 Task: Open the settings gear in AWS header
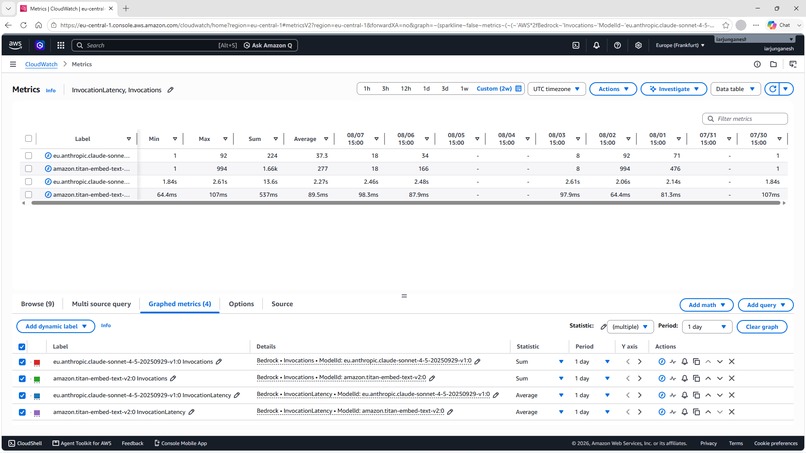click(638, 45)
